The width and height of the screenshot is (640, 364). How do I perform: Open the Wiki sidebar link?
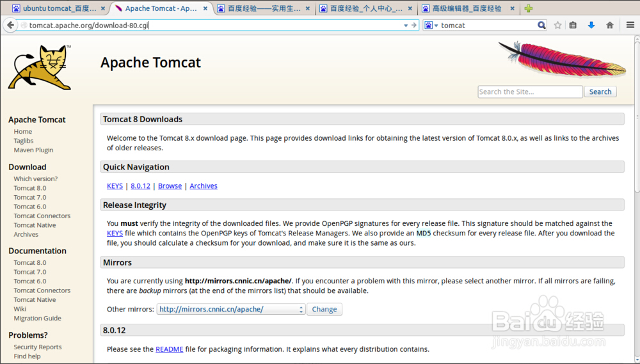(20, 309)
